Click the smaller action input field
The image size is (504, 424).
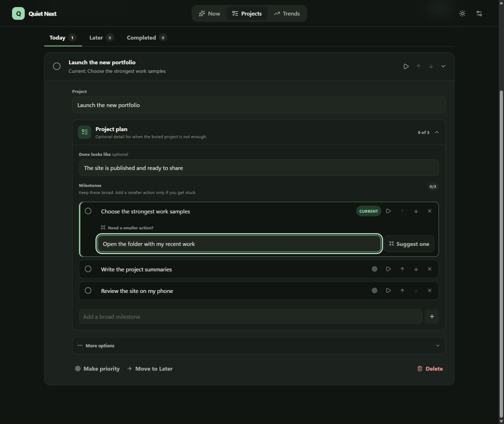click(x=239, y=244)
